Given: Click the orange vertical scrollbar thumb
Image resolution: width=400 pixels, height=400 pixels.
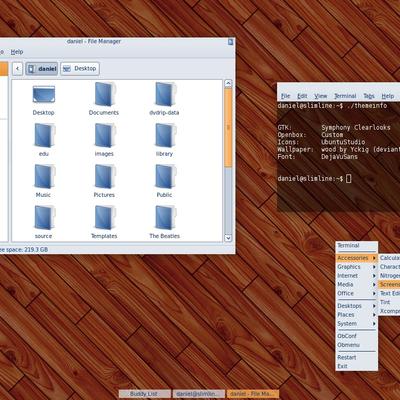Looking at the screenshot, I should coord(228,127).
